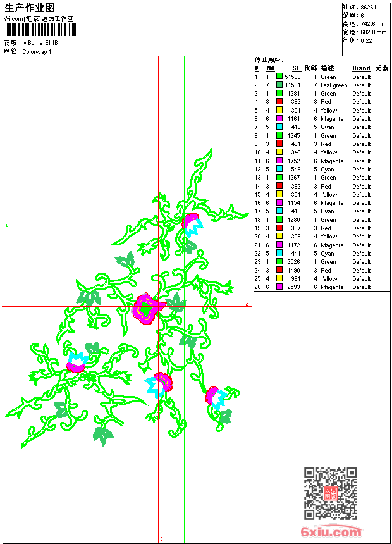Image resolution: width=392 pixels, height=544 pixels.
Task: Click the barcode under the Wilcom title
Action: pos(40,30)
